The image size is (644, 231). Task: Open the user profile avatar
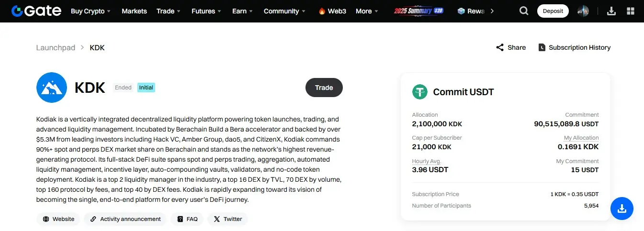pos(583,11)
